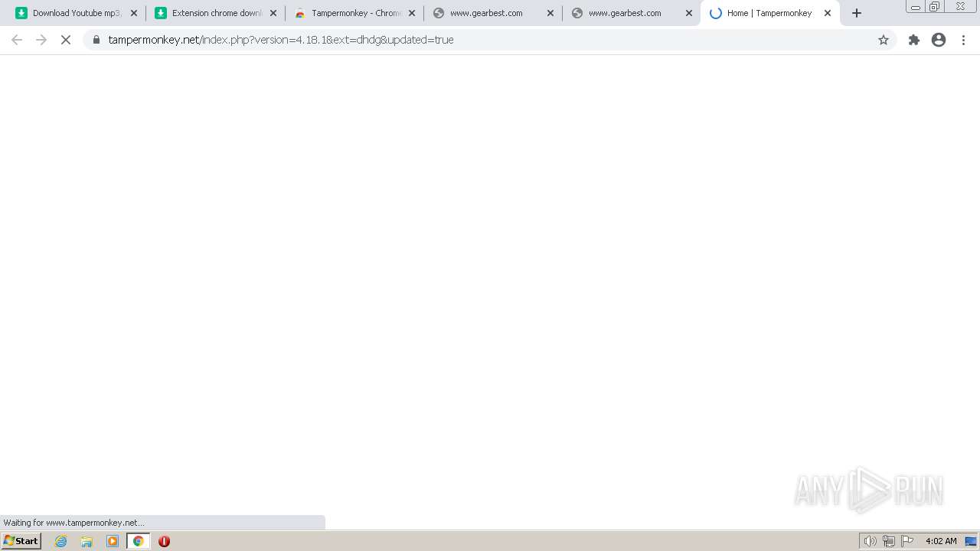This screenshot has height=551, width=980.
Task: Restore down the Chrome window
Action: pyautogui.click(x=934, y=7)
